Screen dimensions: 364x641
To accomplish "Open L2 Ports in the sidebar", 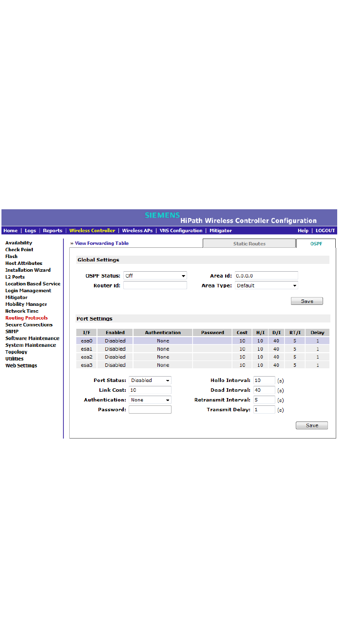I will (15, 277).
